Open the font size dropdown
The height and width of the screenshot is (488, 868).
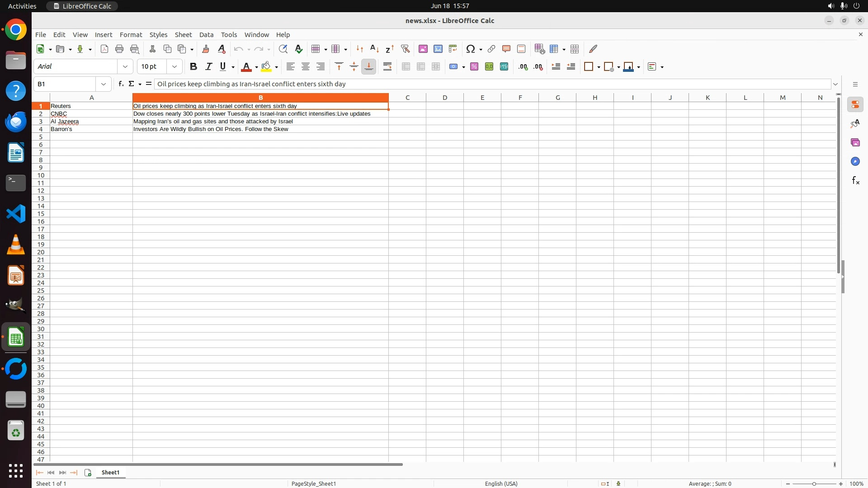click(175, 66)
